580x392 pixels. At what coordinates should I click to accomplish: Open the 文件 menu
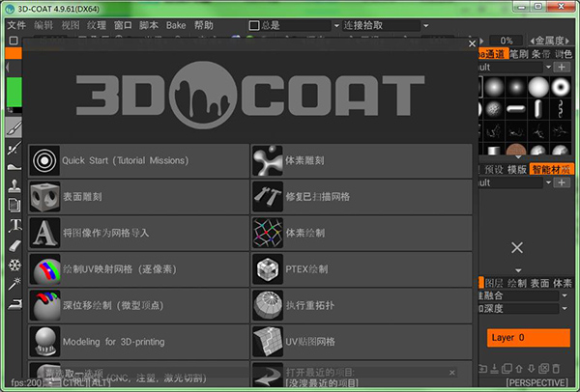[x=16, y=25]
